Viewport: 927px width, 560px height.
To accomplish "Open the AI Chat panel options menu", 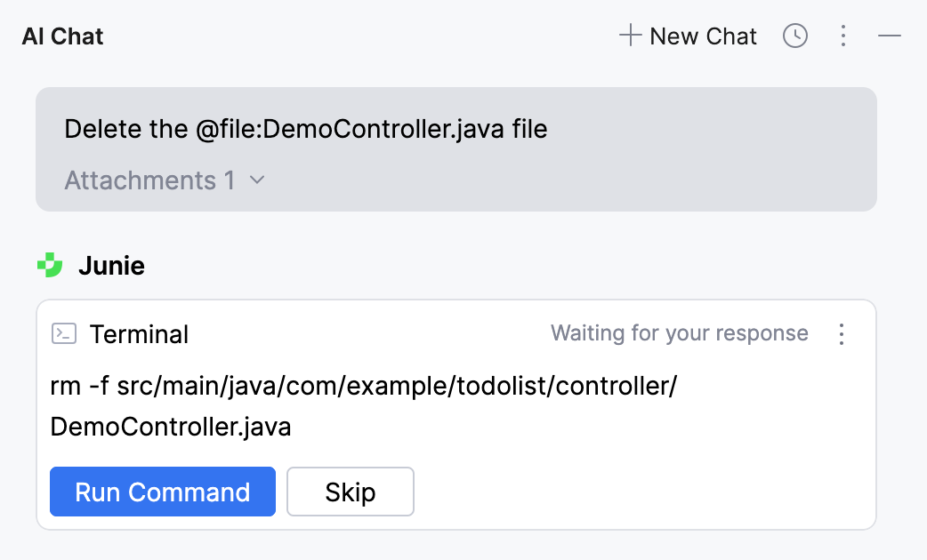I will tap(842, 36).
